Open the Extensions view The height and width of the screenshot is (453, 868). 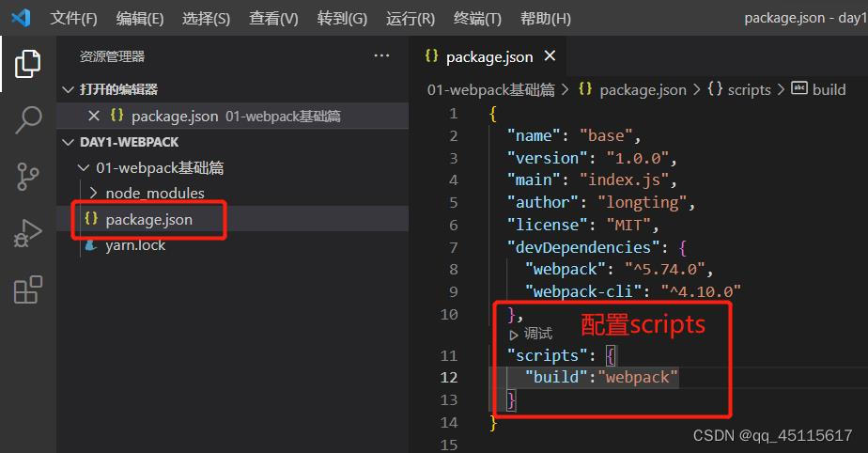[x=27, y=289]
